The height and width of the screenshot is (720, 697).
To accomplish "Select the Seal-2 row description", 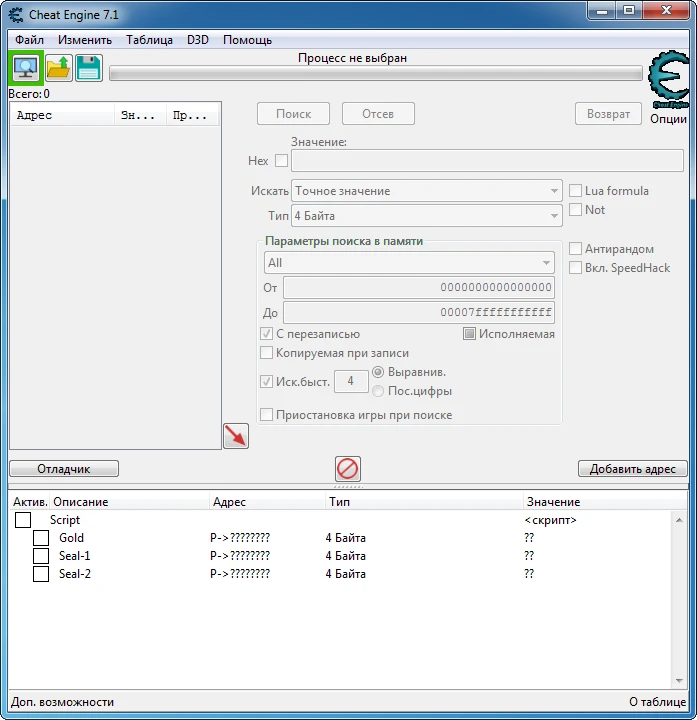I will coord(74,574).
